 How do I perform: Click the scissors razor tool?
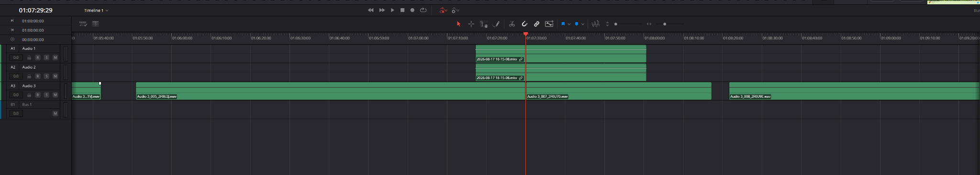coord(512,24)
